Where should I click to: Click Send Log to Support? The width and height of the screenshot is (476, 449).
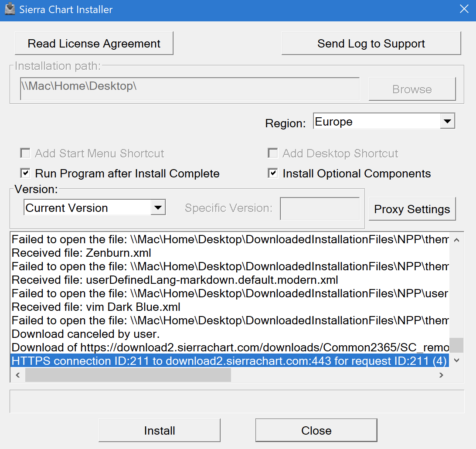(x=371, y=44)
